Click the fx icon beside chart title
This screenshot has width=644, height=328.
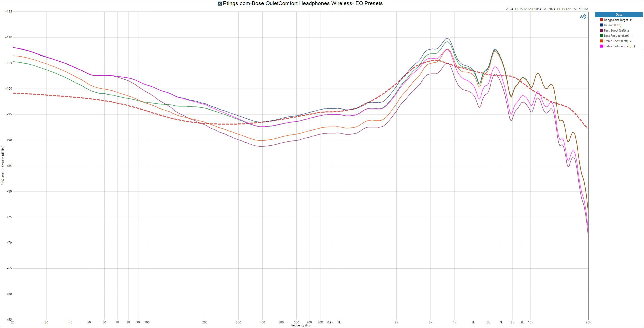coord(220,4)
